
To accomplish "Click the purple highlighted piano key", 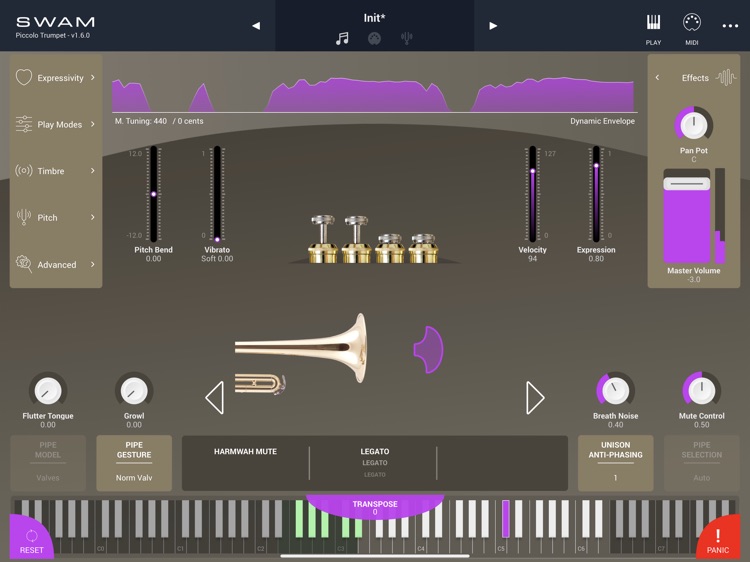I will point(506,518).
